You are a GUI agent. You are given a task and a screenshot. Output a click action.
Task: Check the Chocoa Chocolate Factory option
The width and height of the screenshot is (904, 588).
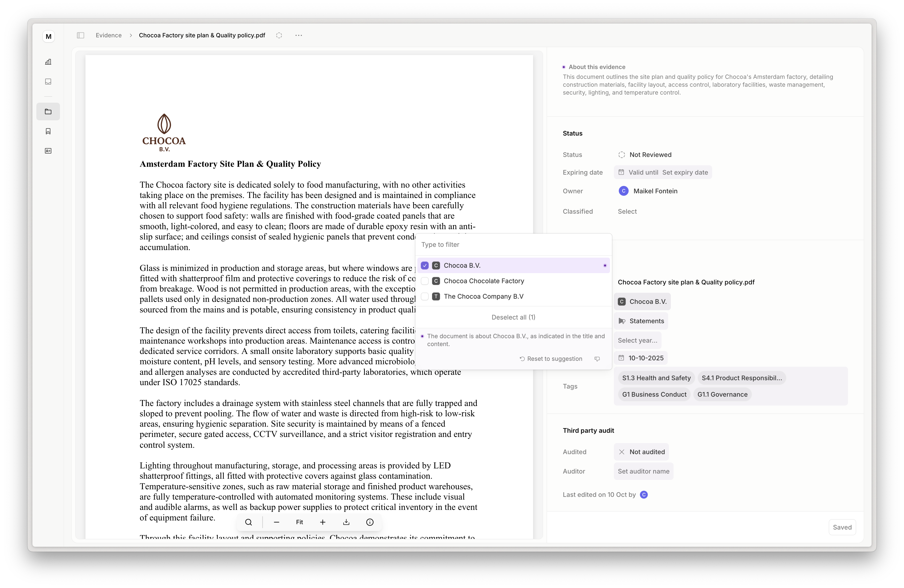pyautogui.click(x=425, y=281)
